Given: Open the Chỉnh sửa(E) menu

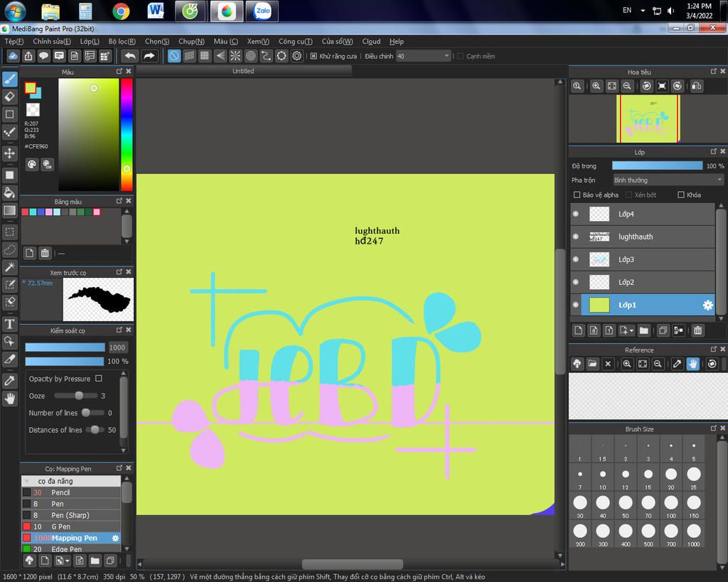Looking at the screenshot, I should point(51,41).
